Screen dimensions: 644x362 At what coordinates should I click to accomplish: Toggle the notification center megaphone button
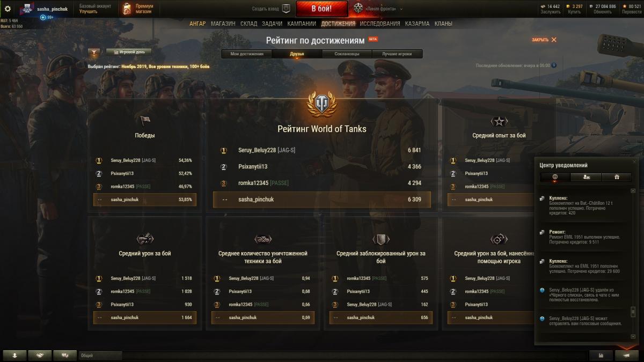click(x=626, y=355)
